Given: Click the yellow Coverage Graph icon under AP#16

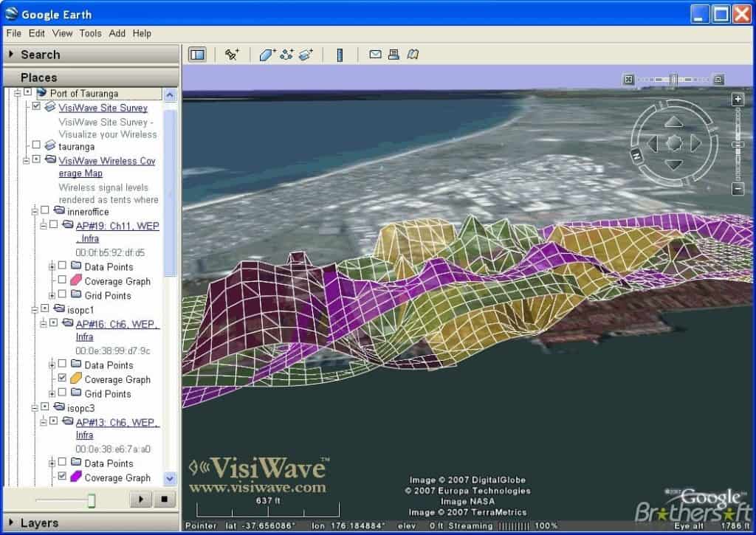Looking at the screenshot, I should [x=76, y=379].
